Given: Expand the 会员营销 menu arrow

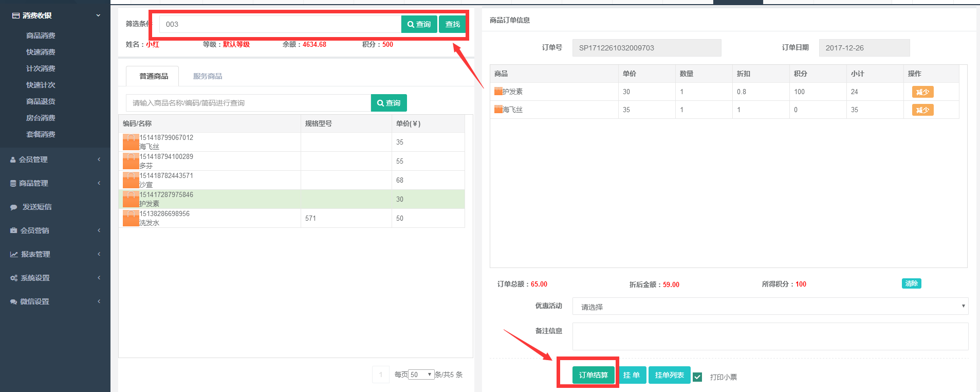Looking at the screenshot, I should tap(99, 230).
